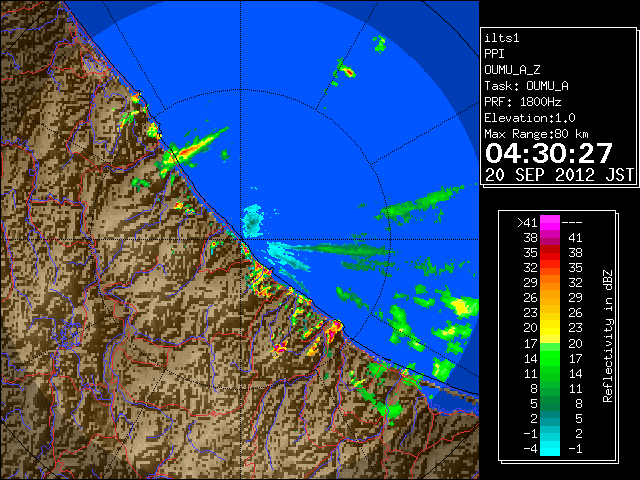Click the 04:30:27 timestamp
This screenshot has width=640, height=480.
pos(549,153)
